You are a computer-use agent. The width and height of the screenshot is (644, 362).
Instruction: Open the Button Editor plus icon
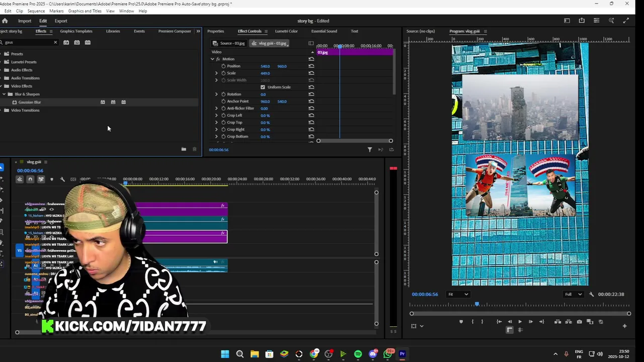624,326
